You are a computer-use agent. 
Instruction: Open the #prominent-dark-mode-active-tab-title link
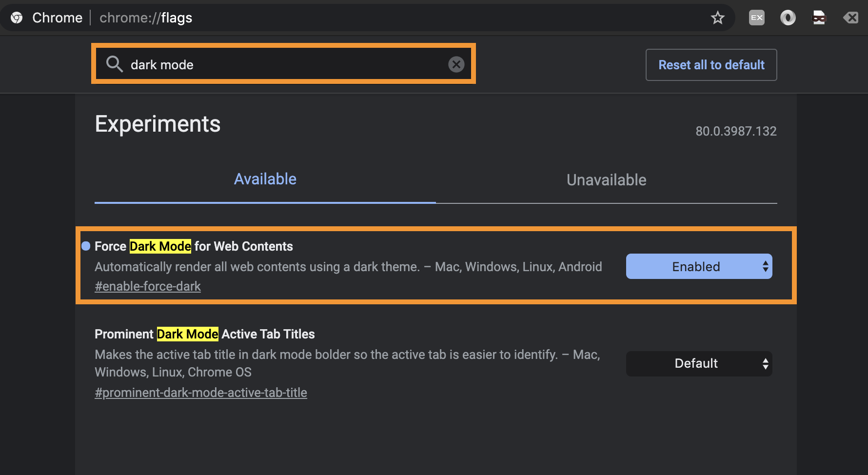point(201,393)
